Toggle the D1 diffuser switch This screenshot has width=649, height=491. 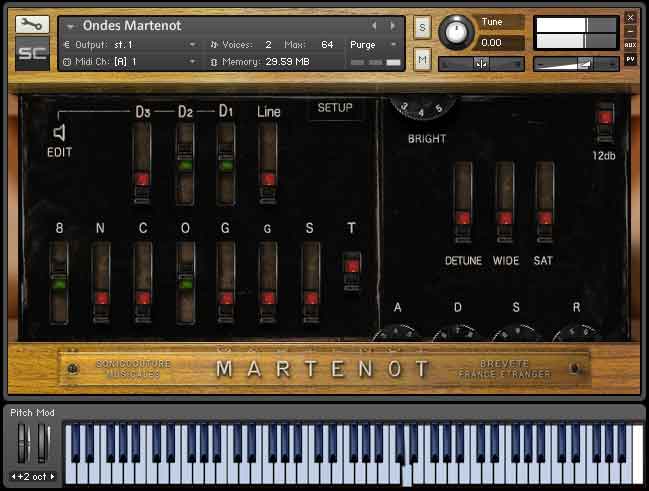coord(226,163)
